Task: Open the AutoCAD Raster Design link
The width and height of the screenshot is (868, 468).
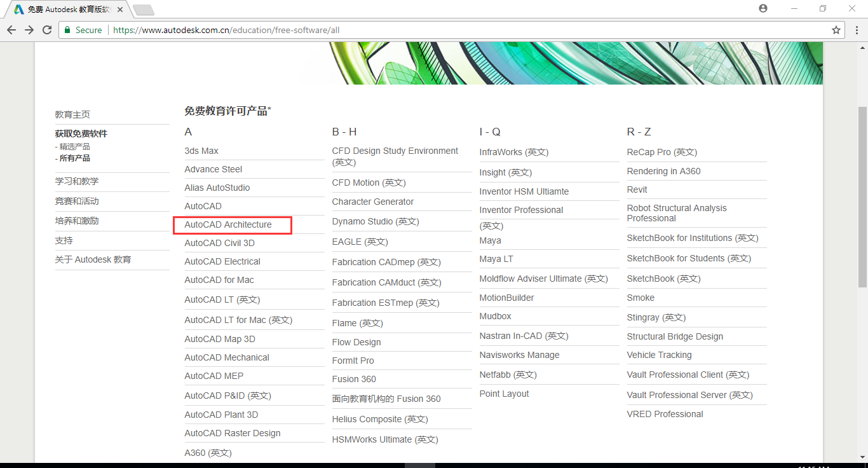Action: 233,433
